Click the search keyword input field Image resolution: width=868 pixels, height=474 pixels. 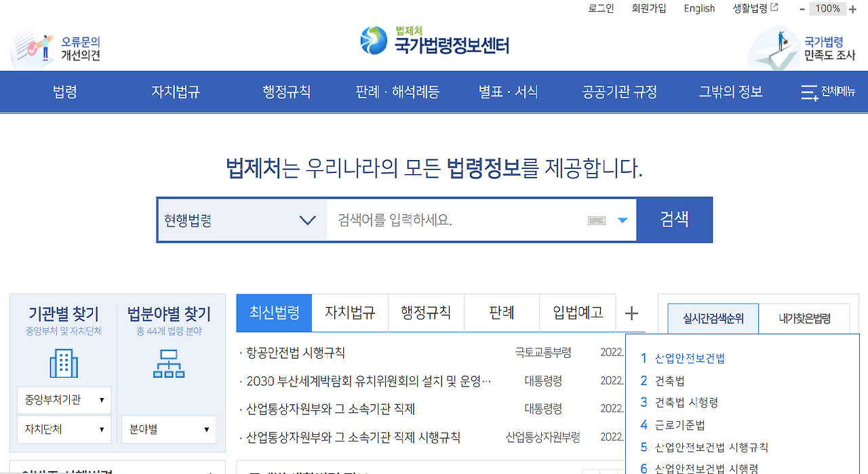448,219
